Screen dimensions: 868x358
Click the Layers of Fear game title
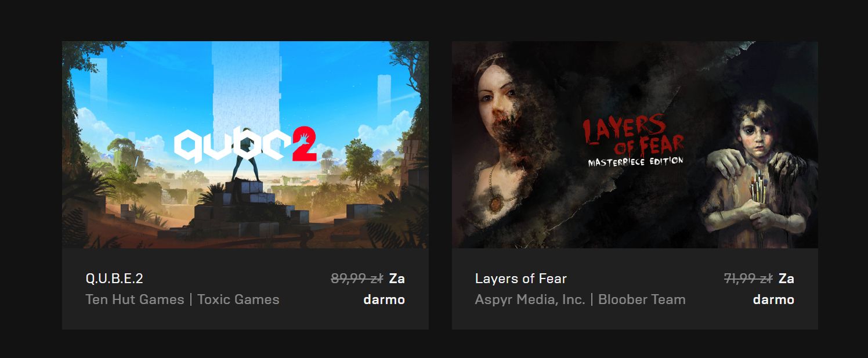point(520,279)
